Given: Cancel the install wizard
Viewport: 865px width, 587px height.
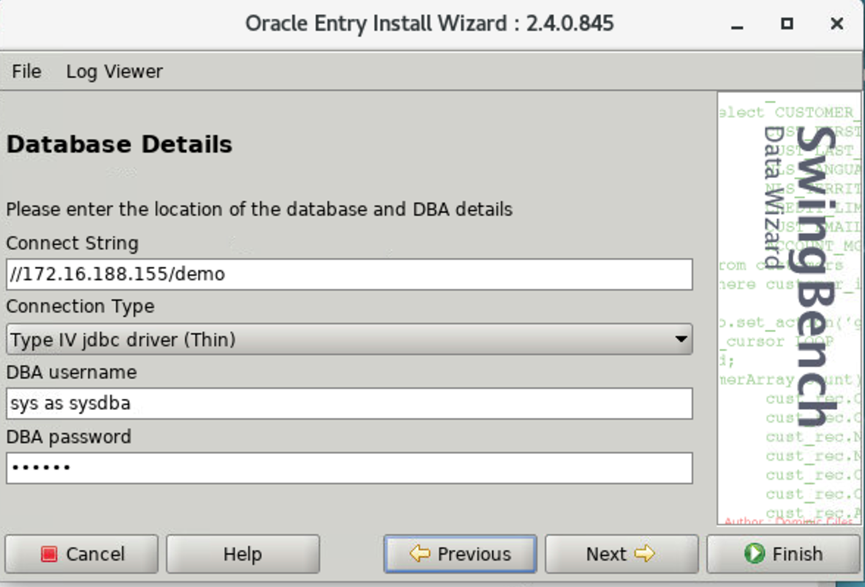Looking at the screenshot, I should coord(80,553).
